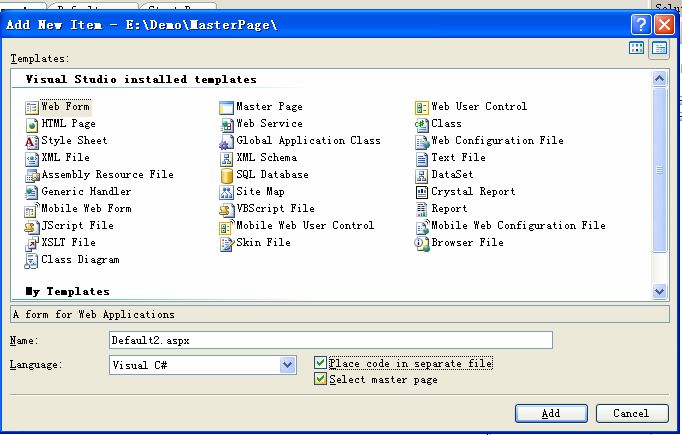Pick the Style Sheet template icon
The width and height of the screenshot is (682, 435).
tap(32, 142)
